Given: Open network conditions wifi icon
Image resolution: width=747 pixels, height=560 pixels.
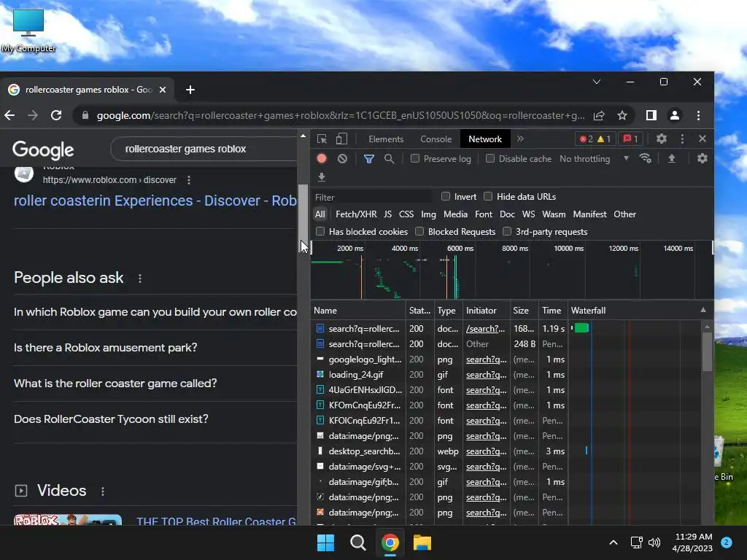Looking at the screenshot, I should (646, 158).
